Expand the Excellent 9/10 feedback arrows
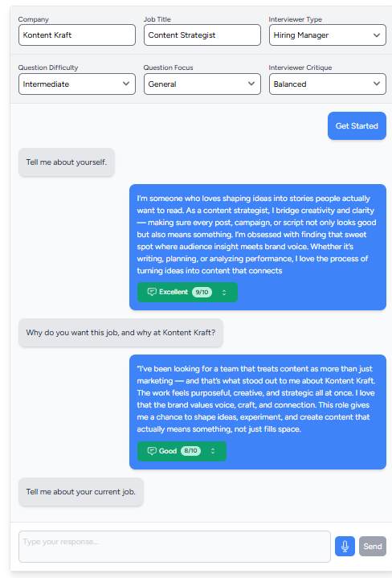392x578 pixels. point(224,293)
